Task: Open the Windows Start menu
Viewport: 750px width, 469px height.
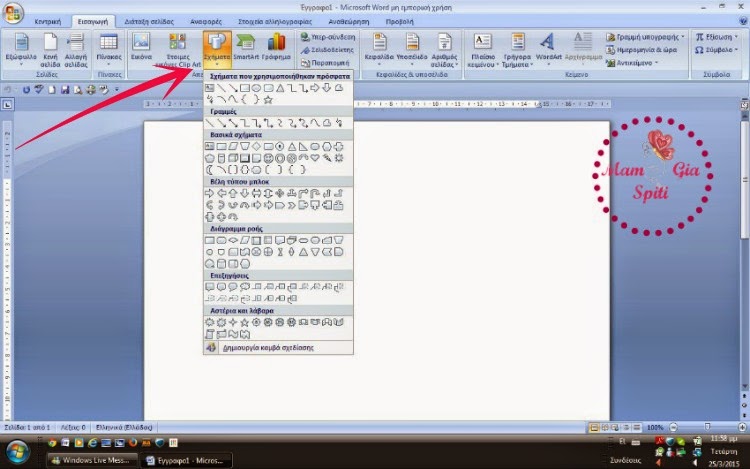Action: click(x=18, y=452)
